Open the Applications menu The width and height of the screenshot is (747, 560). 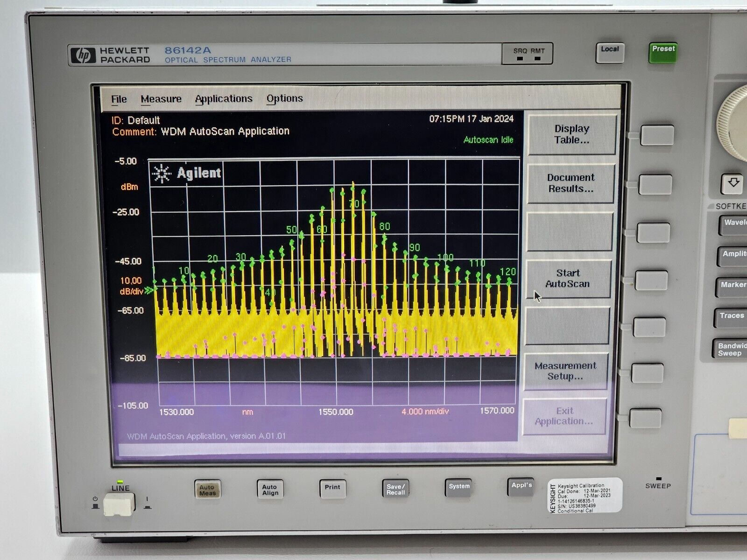click(223, 98)
